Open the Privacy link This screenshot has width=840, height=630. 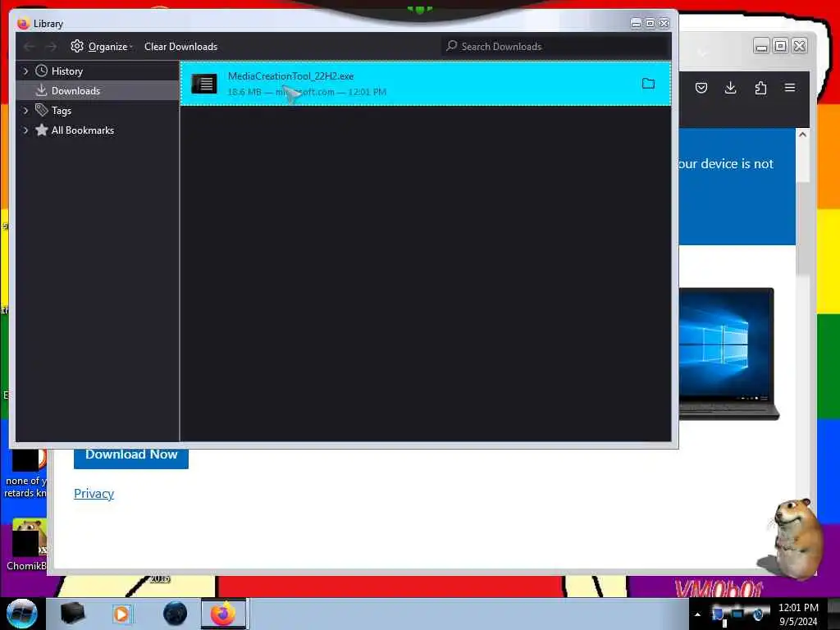click(x=94, y=493)
